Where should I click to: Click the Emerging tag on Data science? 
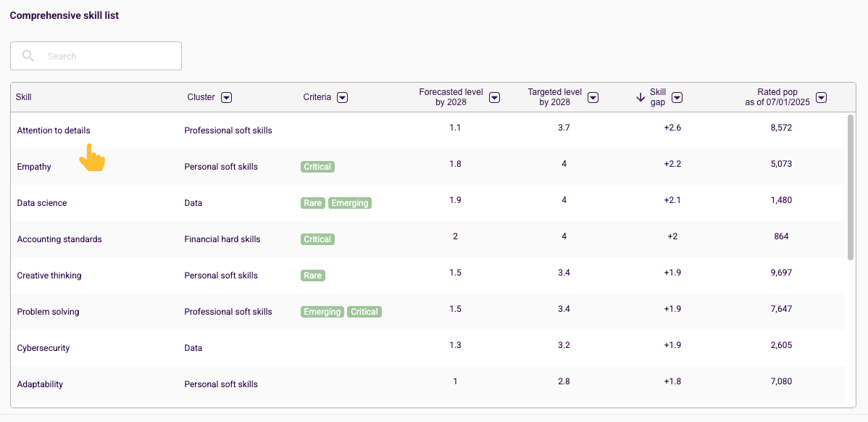[x=350, y=203]
